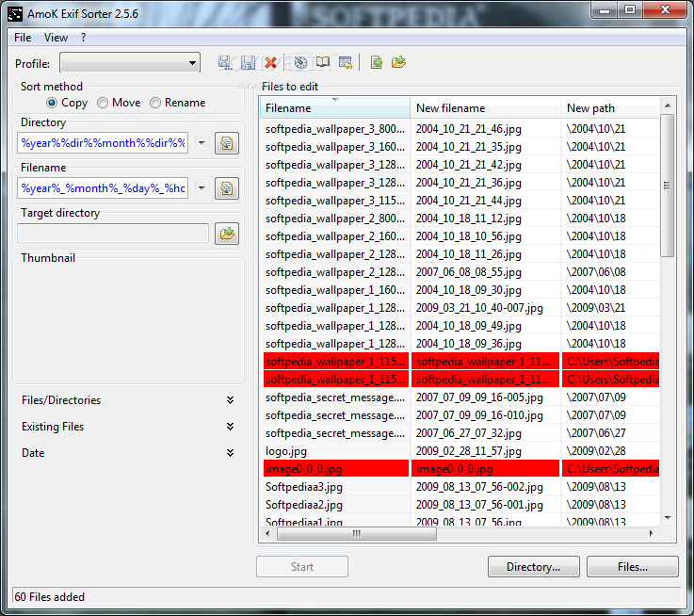Select the Softpediaa2.jpg file row
This screenshot has width=694, height=616.
pos(460,505)
